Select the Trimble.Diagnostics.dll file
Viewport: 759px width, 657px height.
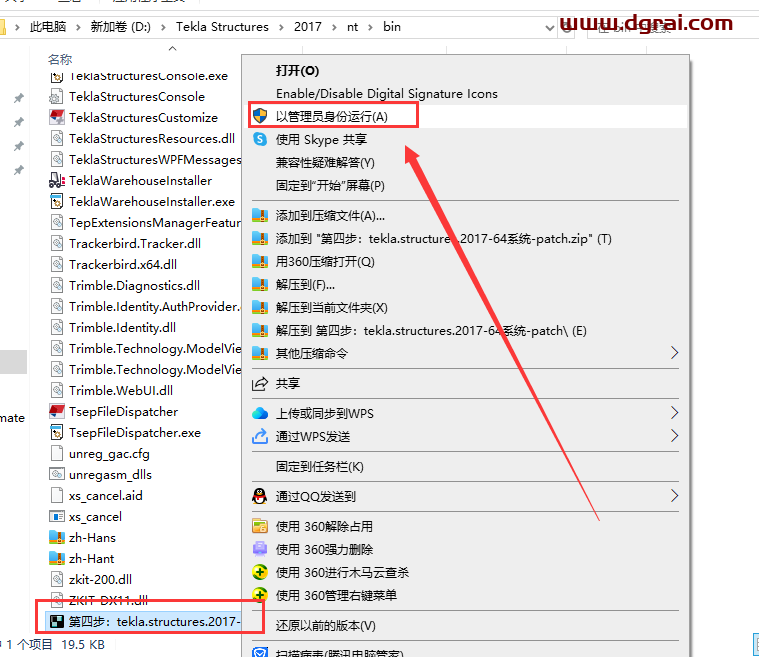coord(134,286)
